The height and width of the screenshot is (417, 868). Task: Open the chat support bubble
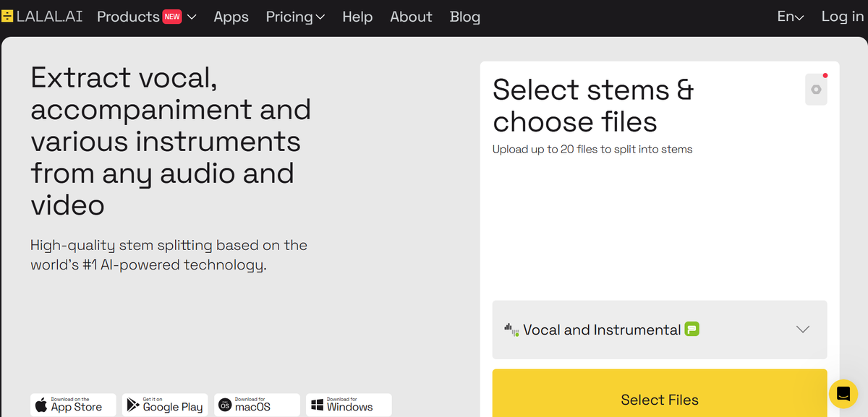point(843,394)
